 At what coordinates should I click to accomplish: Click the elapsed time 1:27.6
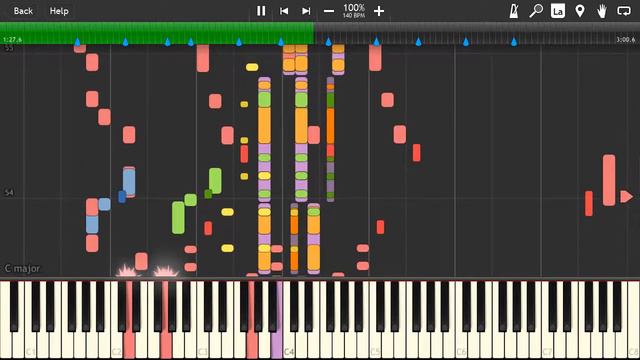[x=12, y=40]
